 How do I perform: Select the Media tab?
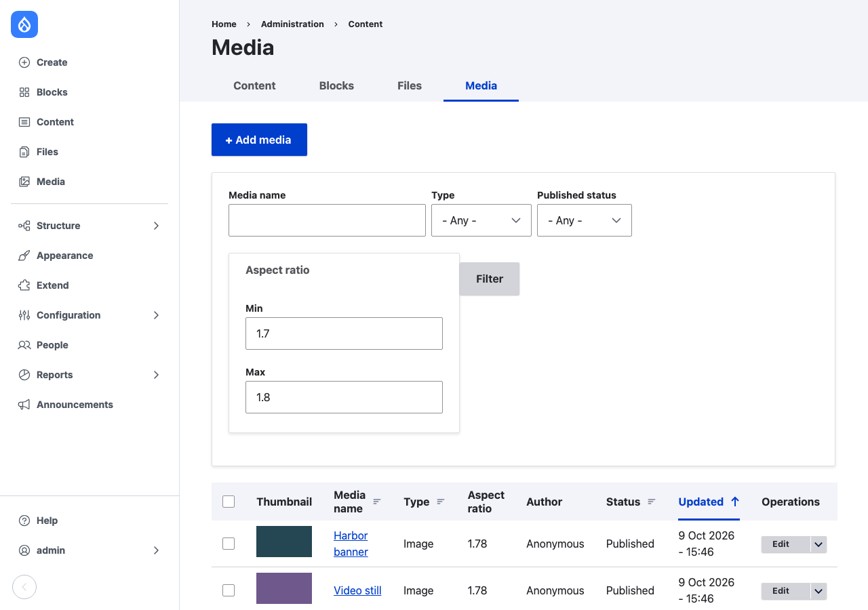(481, 85)
